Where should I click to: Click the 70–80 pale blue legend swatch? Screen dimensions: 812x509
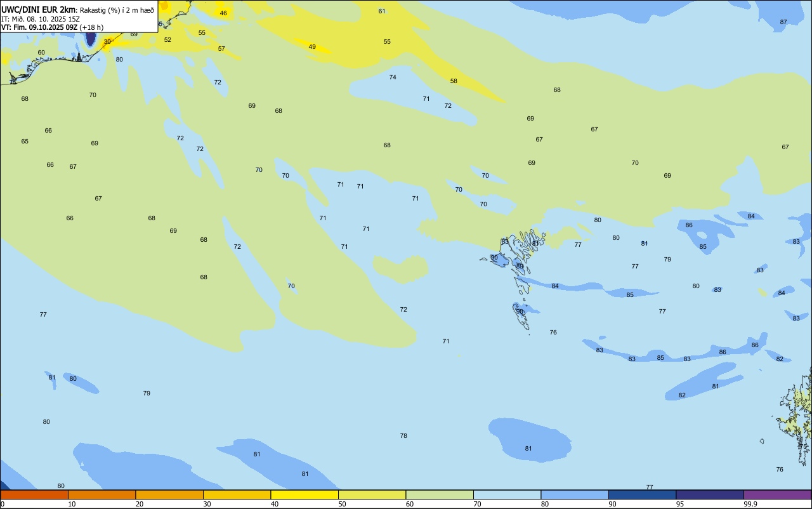click(507, 494)
